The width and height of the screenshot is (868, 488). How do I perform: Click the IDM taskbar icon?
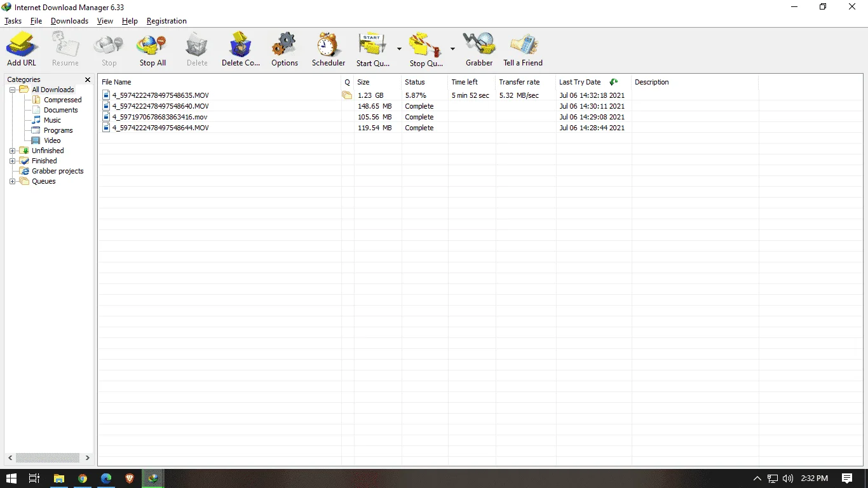153,478
